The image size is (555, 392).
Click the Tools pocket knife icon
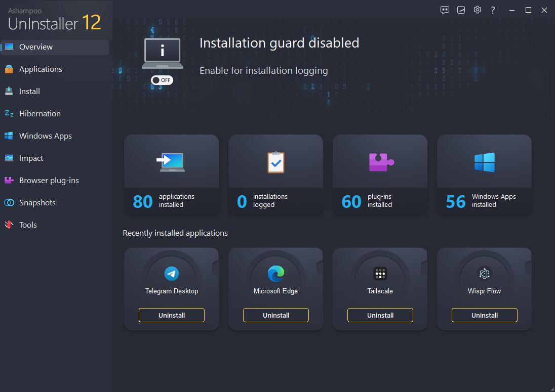tap(9, 225)
